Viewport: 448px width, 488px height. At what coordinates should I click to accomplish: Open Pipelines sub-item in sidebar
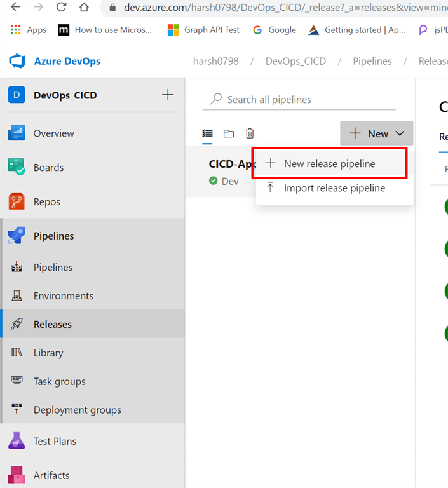pos(93,268)
